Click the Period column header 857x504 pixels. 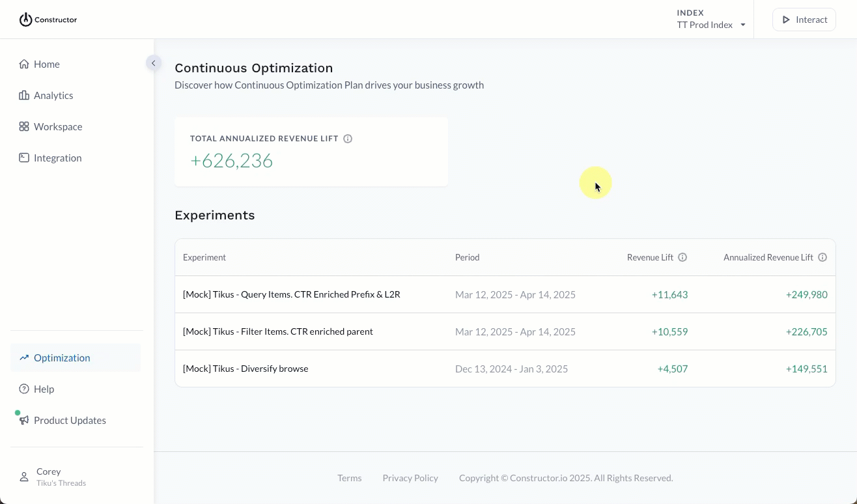(467, 257)
